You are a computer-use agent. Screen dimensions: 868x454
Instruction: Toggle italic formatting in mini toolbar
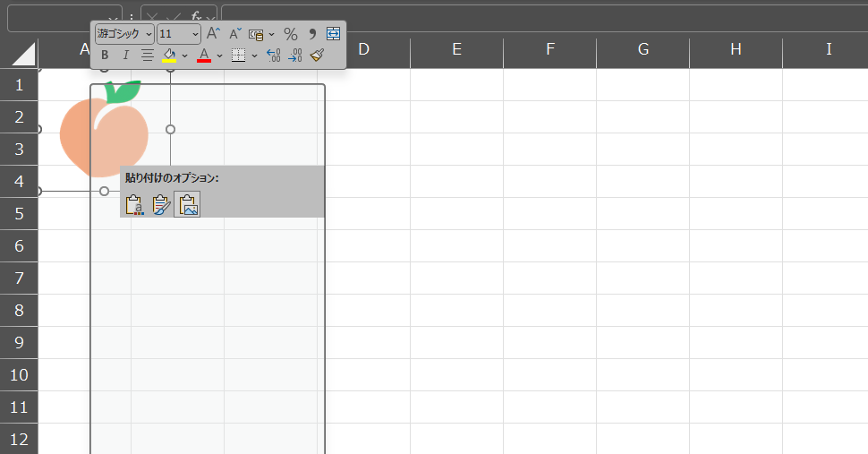pos(125,56)
